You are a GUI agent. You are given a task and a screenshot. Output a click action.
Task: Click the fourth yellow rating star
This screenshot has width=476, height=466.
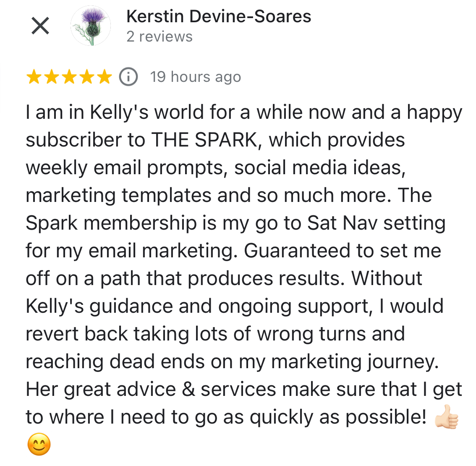[x=86, y=77]
